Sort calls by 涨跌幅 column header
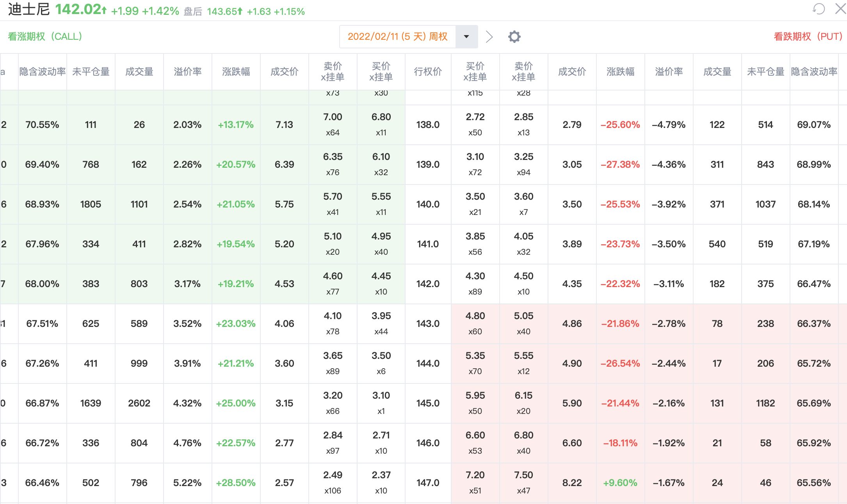Screen dimensions: 847x504 (x=236, y=72)
